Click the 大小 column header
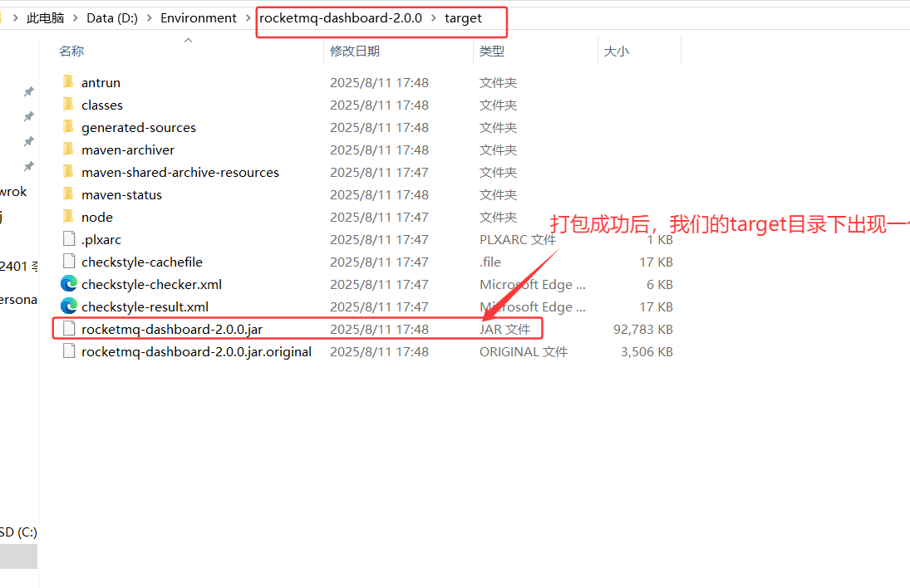 [x=617, y=51]
